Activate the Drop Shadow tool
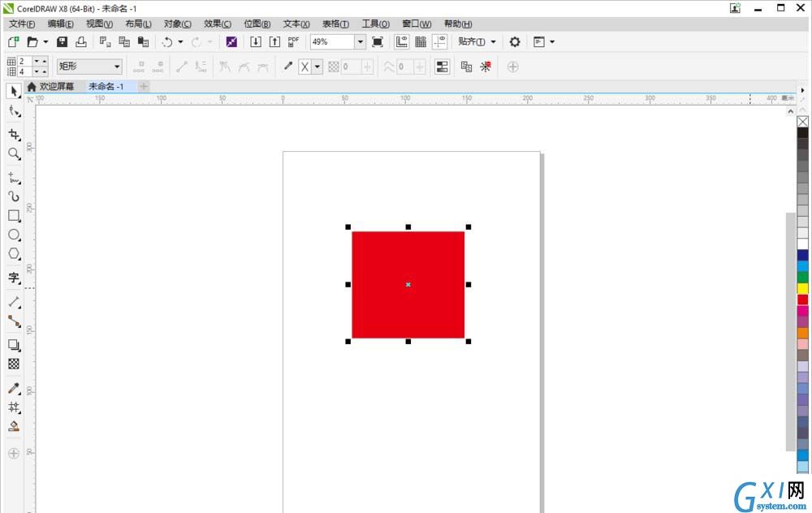This screenshot has width=812, height=513. pyautogui.click(x=14, y=345)
